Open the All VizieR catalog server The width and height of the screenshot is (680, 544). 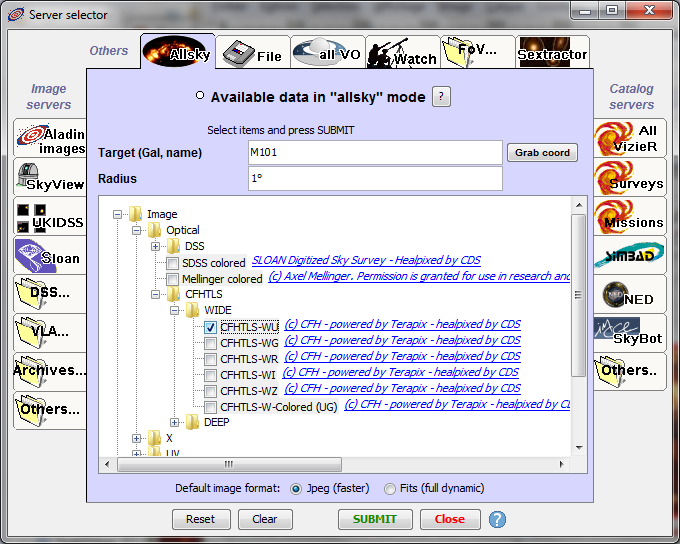coord(630,138)
